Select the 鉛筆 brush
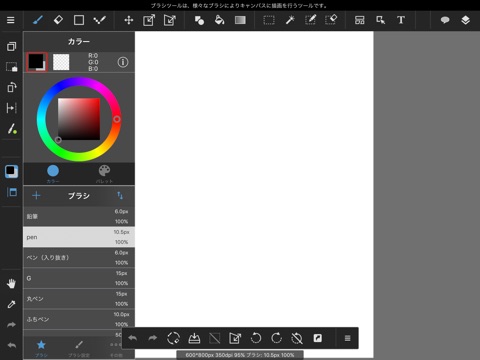The height and width of the screenshot is (360, 480). 79,216
